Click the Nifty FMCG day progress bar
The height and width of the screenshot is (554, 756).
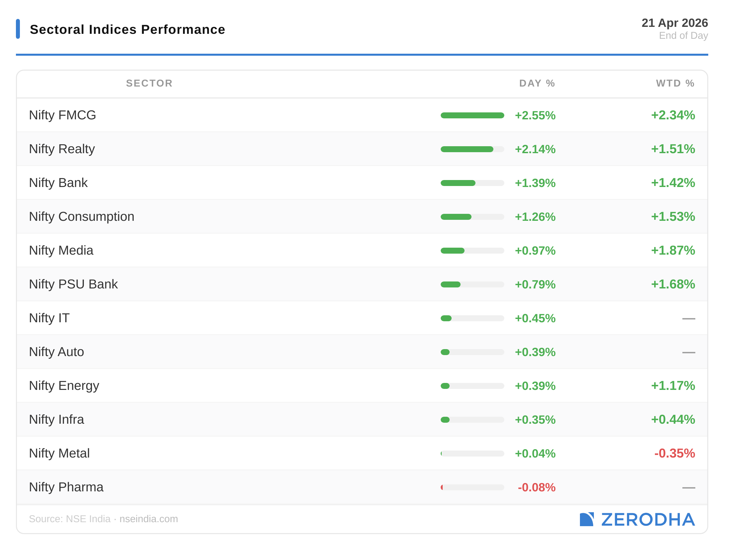pyautogui.click(x=472, y=115)
